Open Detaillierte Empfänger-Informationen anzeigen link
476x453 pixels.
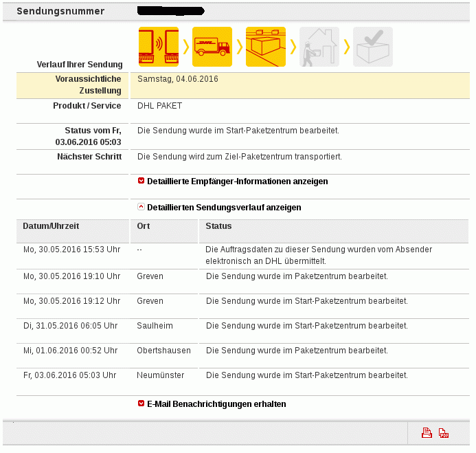tap(238, 181)
